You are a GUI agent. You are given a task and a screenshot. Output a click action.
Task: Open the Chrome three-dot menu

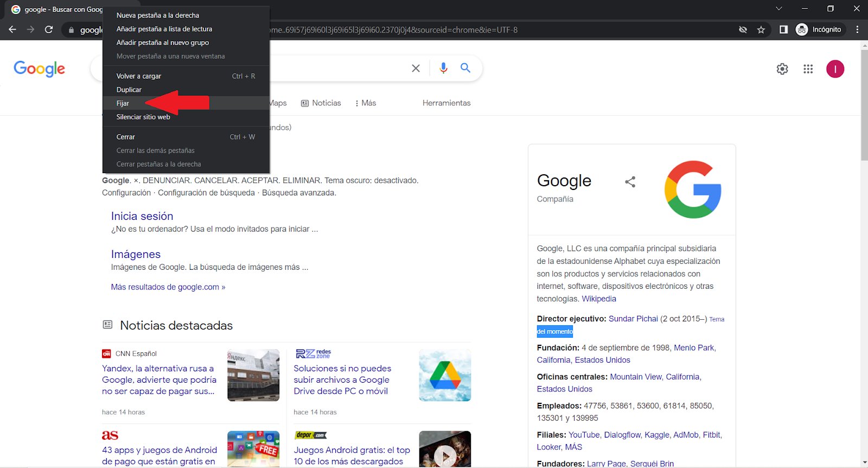coord(857,29)
